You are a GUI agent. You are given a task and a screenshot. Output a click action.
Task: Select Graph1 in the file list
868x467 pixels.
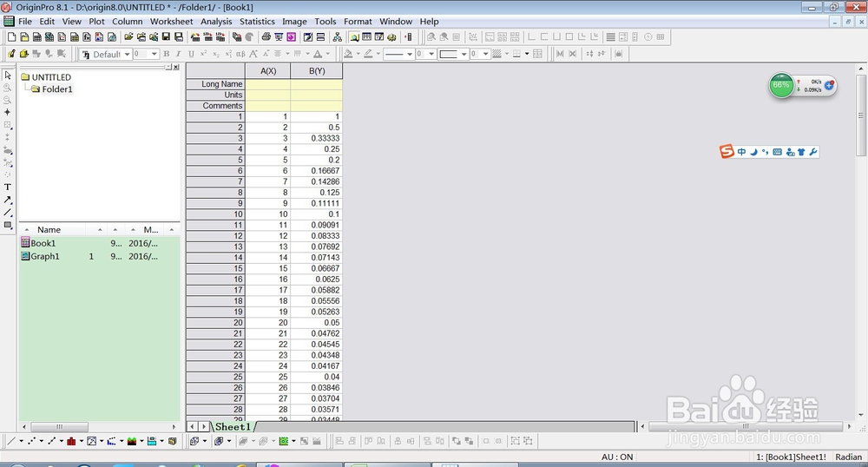44,256
